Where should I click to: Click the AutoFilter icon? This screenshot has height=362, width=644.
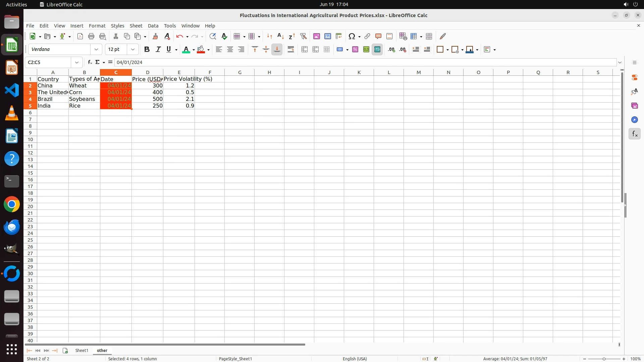tap(303, 36)
